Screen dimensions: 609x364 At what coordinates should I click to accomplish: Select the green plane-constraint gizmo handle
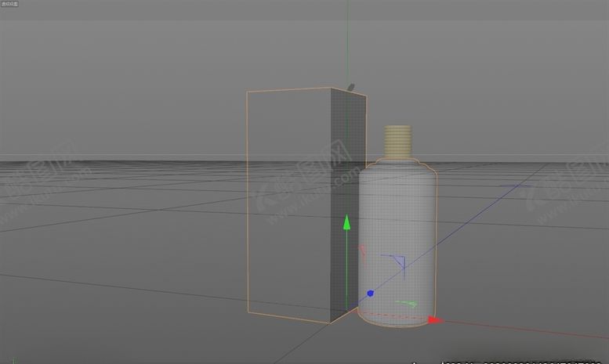pyautogui.click(x=406, y=304)
